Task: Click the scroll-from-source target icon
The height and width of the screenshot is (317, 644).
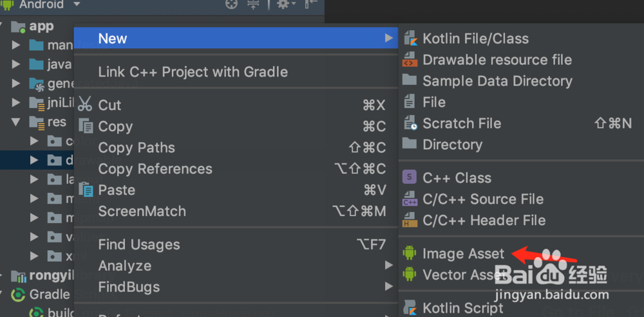Action: [x=231, y=5]
